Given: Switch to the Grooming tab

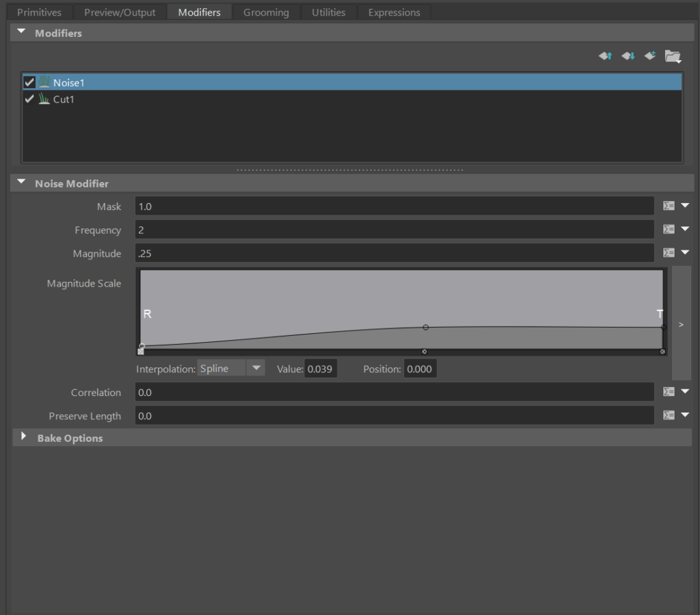Looking at the screenshot, I should [x=266, y=12].
